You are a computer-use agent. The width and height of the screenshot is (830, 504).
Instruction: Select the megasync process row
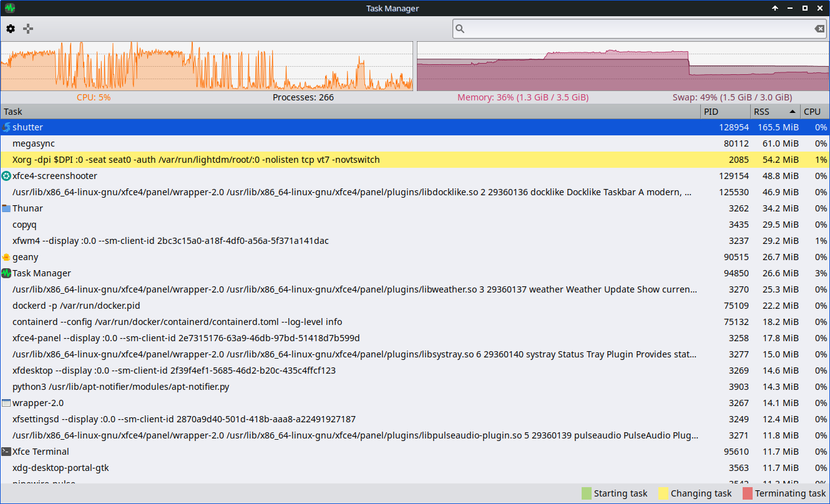point(415,143)
